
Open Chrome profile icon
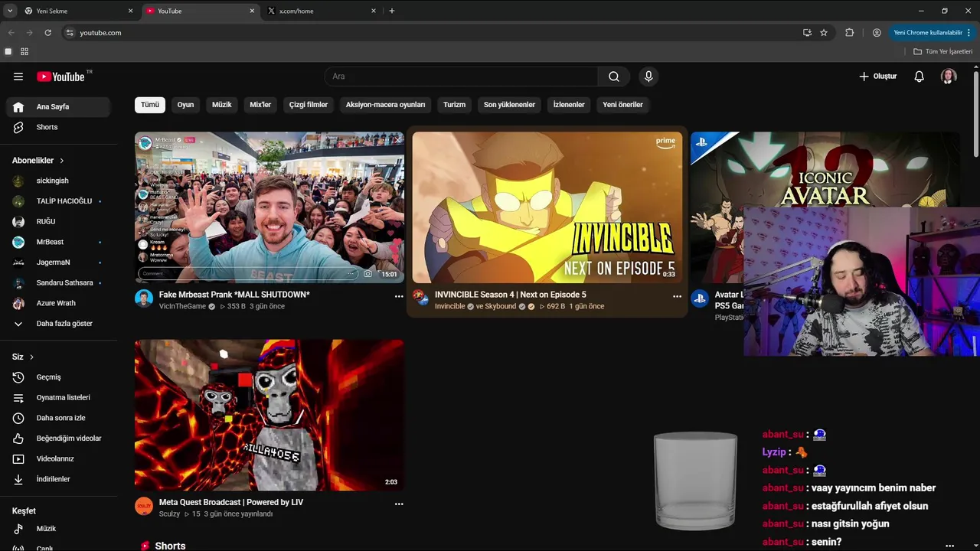(877, 33)
